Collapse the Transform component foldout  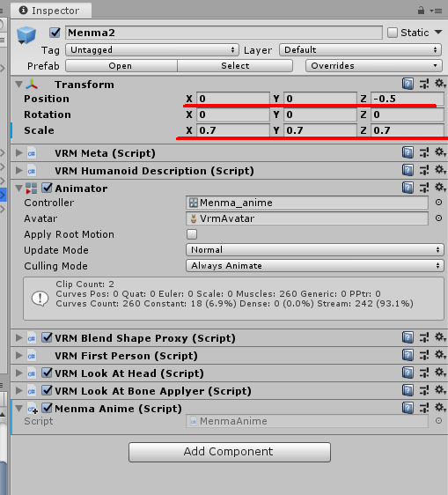pyautogui.click(x=19, y=85)
